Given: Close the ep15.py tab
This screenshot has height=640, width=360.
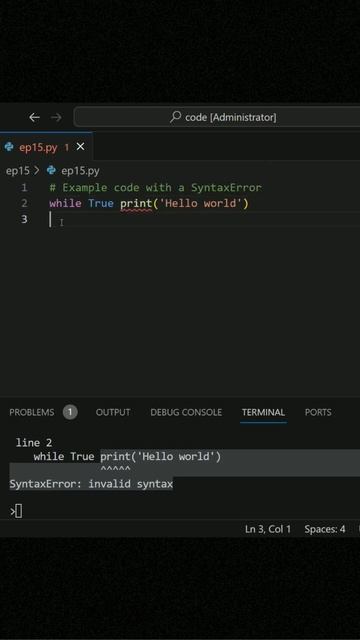Looking at the screenshot, I should coord(80,147).
